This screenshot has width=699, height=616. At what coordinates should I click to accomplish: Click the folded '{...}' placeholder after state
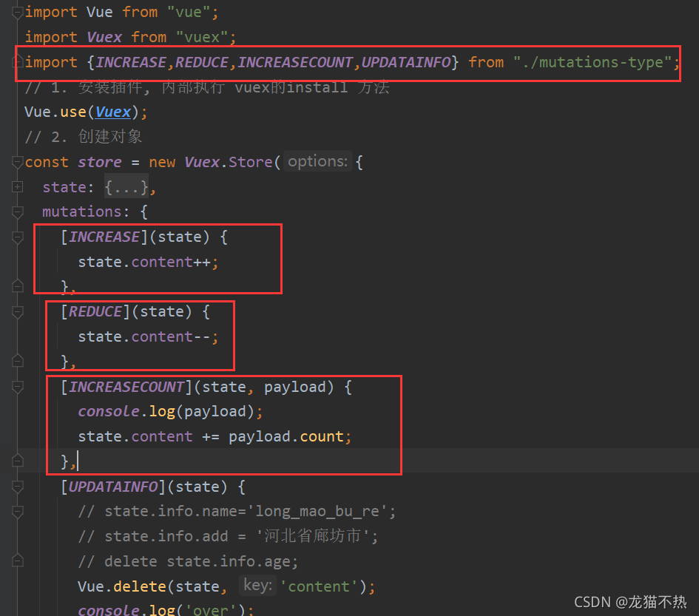126,188
